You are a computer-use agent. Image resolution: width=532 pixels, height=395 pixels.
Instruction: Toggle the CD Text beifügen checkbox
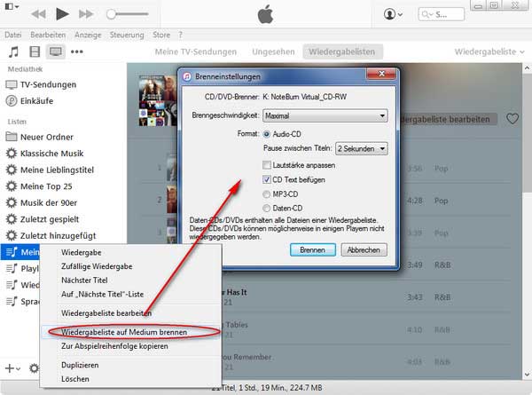point(267,179)
